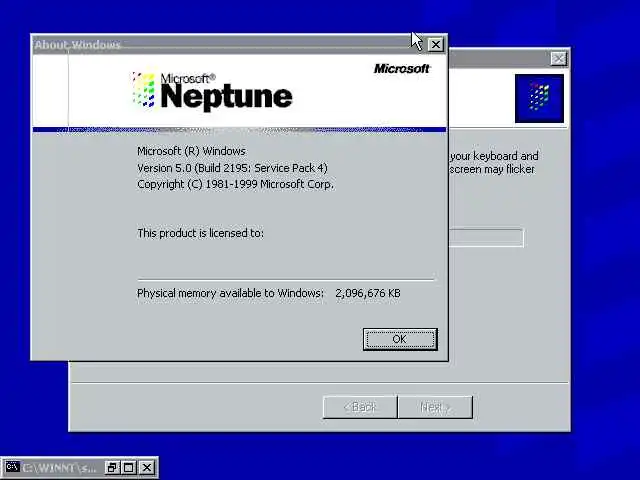
Task: Confirm the About Windows dialog with OK
Action: pos(400,339)
